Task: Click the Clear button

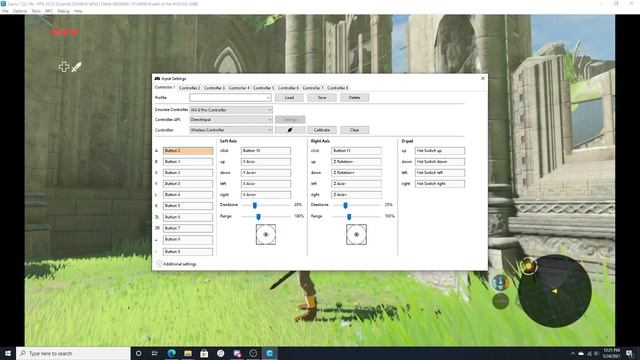Action: coord(354,130)
